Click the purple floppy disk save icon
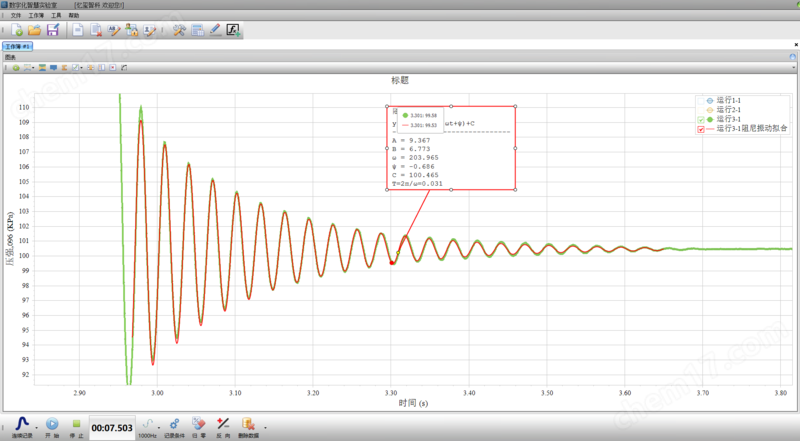Screen dimensions: 800x441 pos(53,30)
